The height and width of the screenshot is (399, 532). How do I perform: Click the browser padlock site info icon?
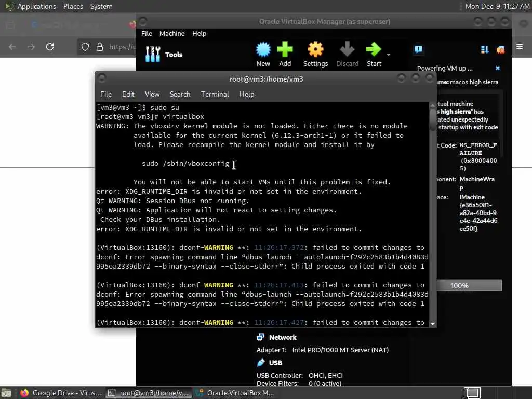[99, 47]
